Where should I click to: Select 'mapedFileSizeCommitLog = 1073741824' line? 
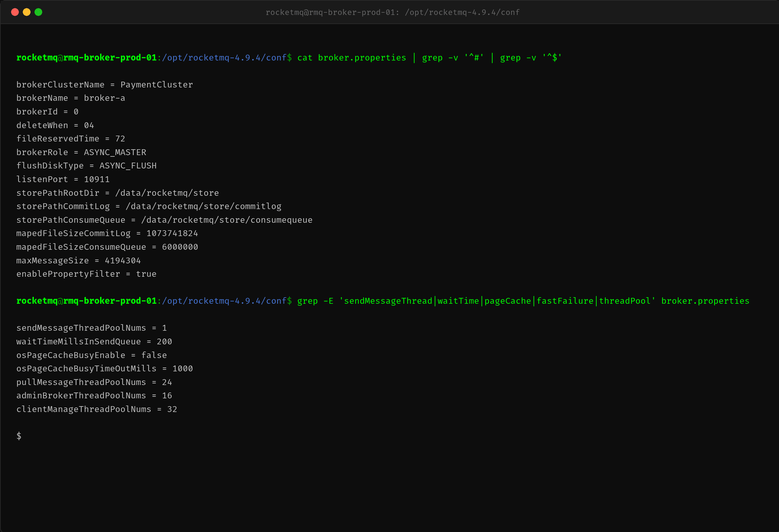pos(107,233)
